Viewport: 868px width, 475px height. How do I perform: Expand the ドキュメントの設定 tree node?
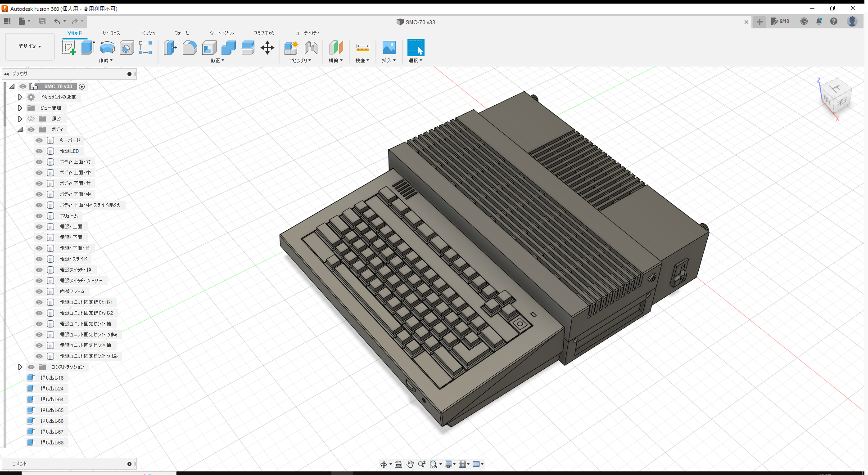(20, 97)
